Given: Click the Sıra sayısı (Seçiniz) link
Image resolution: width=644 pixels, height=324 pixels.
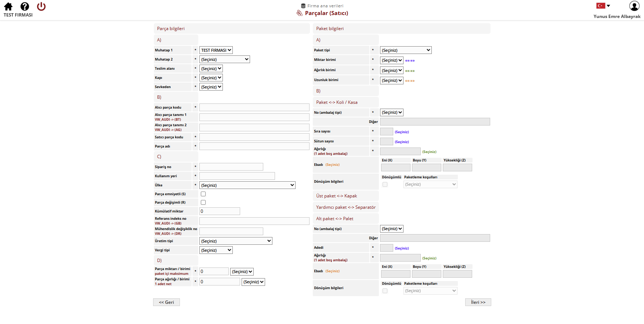Looking at the screenshot, I should pos(402,132).
